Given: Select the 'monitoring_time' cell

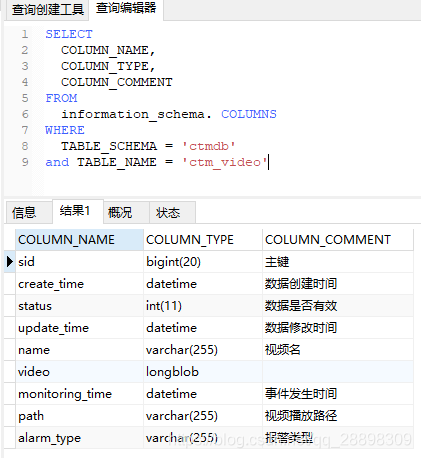Looking at the screenshot, I should 80,394.
